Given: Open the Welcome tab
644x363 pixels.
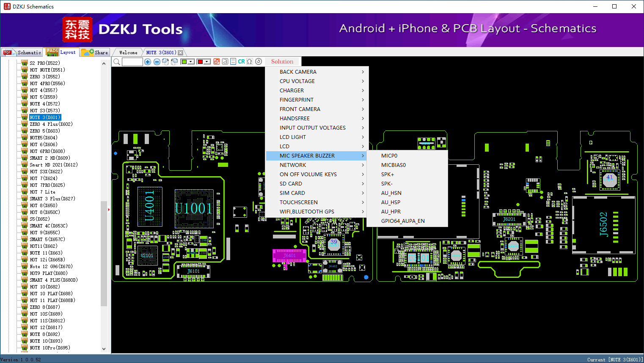Looking at the screenshot, I should (x=128, y=53).
